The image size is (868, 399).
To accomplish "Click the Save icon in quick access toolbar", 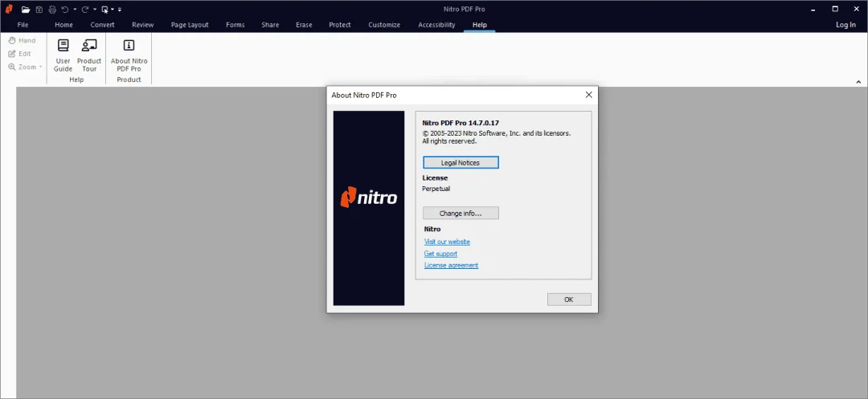I will pos(39,10).
